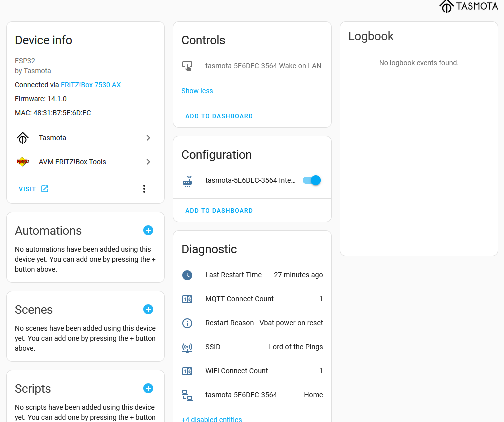Expand the Tasmota integration chevron
This screenshot has height=422, width=504.
pyautogui.click(x=148, y=138)
